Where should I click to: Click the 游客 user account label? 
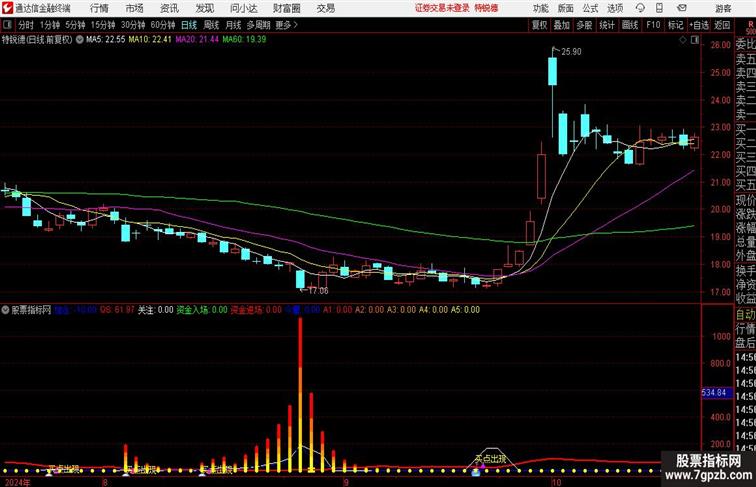pyautogui.click(x=723, y=8)
